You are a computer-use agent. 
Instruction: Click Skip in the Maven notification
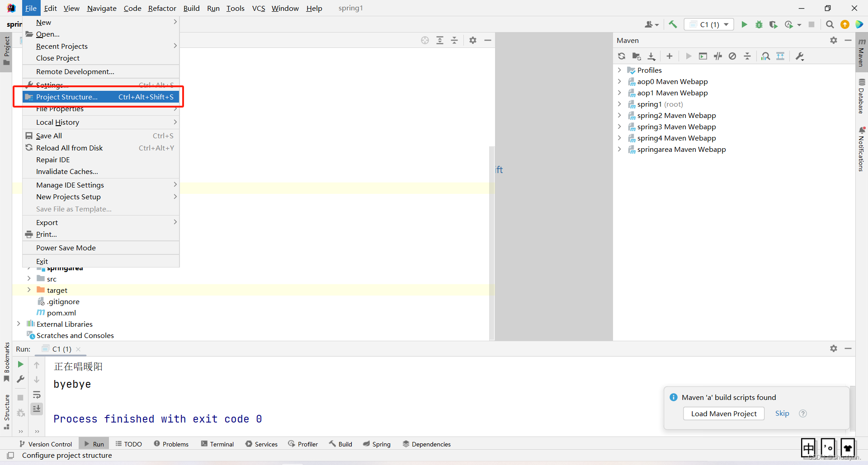[x=783, y=413]
